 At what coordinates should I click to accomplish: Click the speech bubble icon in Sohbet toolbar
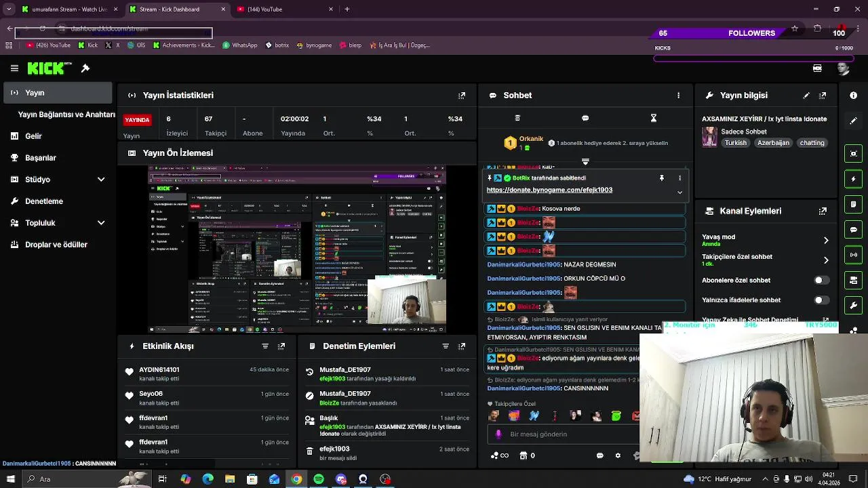(585, 118)
